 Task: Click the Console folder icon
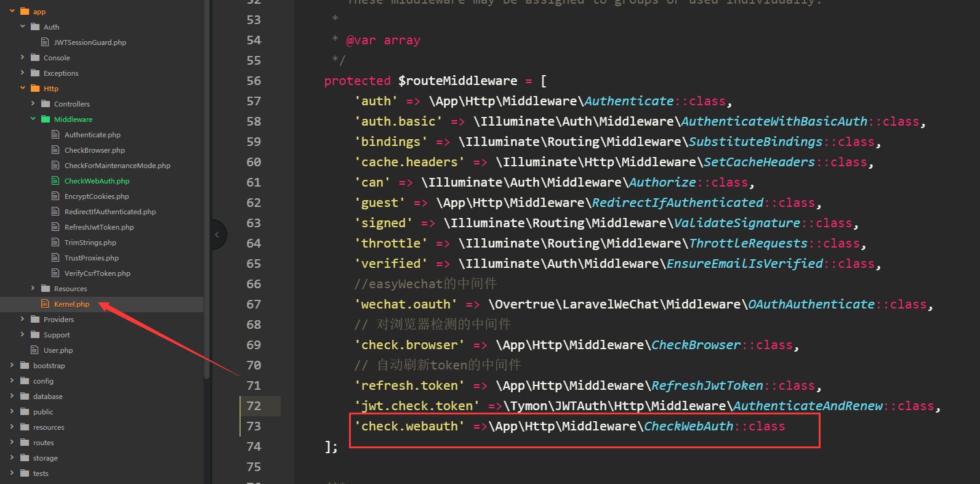(x=35, y=57)
